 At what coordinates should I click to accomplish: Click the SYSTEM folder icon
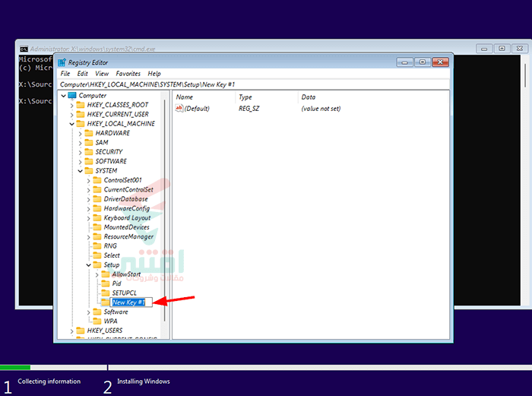click(89, 170)
